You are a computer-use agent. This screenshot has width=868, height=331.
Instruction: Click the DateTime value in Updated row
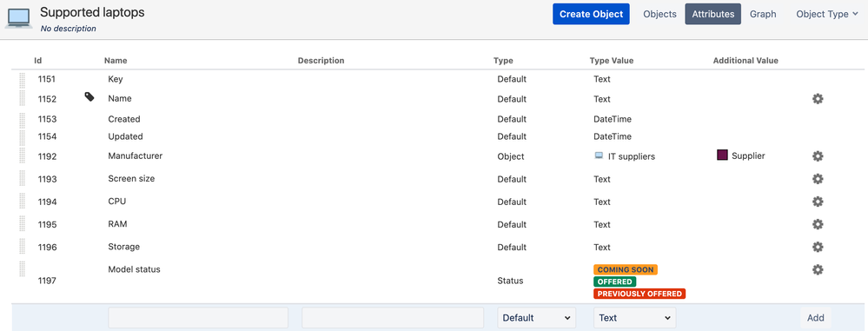click(613, 136)
